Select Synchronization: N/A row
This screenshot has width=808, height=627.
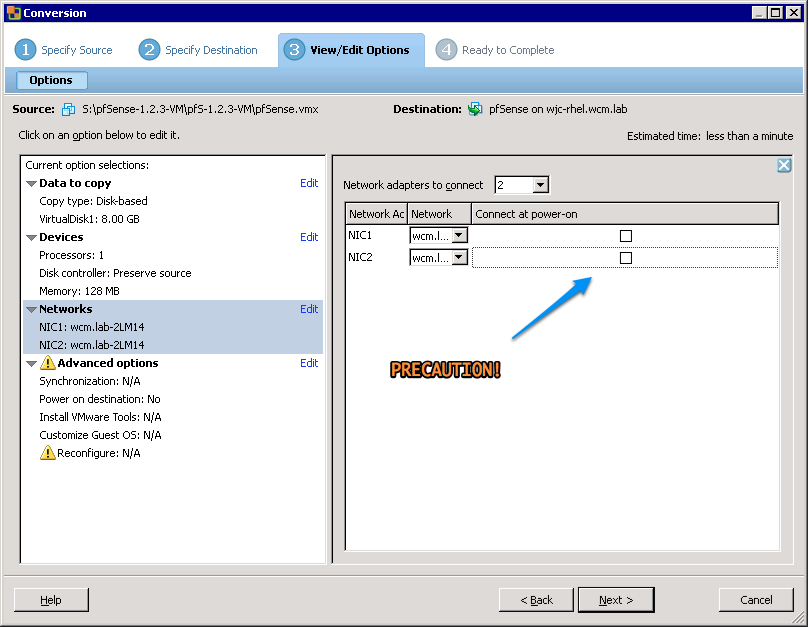tap(90, 381)
